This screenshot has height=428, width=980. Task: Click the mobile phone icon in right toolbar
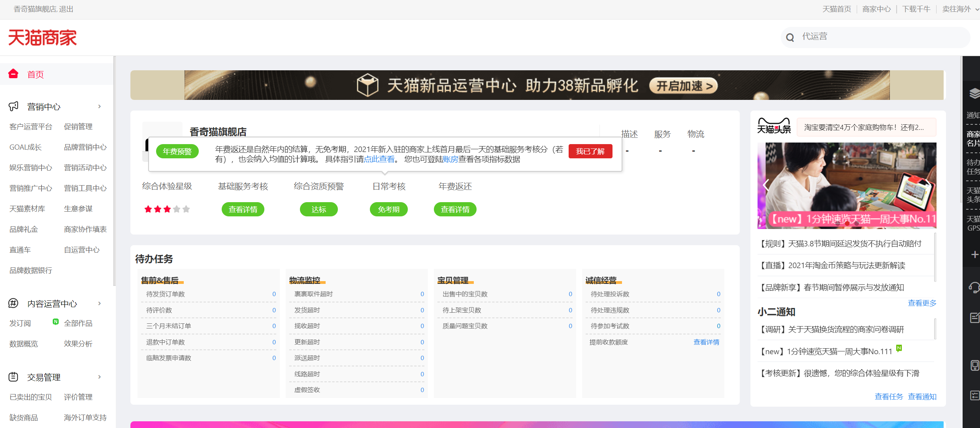pyautogui.click(x=975, y=365)
